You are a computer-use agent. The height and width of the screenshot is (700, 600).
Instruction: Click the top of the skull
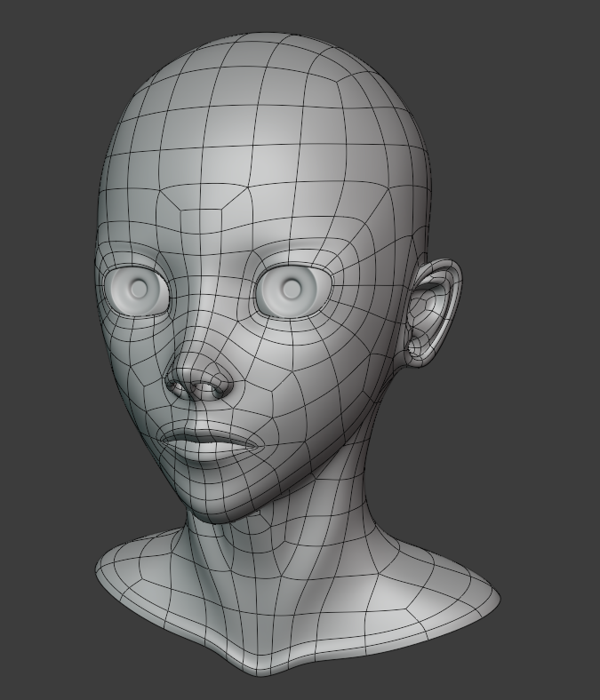tap(268, 49)
